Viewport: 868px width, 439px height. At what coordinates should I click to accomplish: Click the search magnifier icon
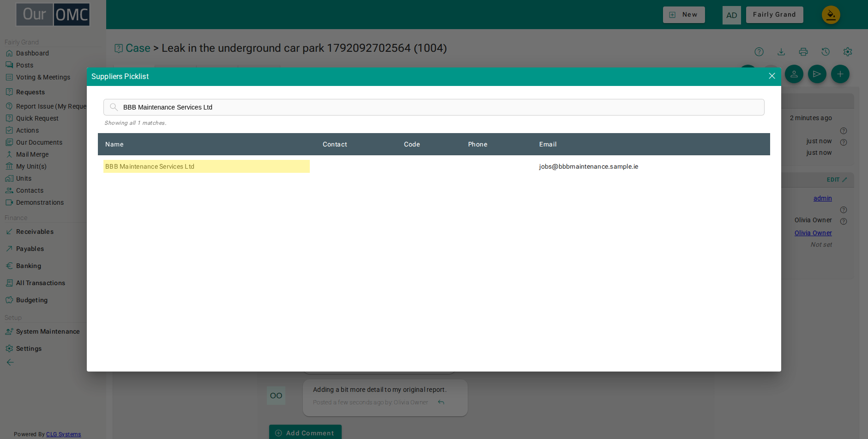click(x=114, y=107)
